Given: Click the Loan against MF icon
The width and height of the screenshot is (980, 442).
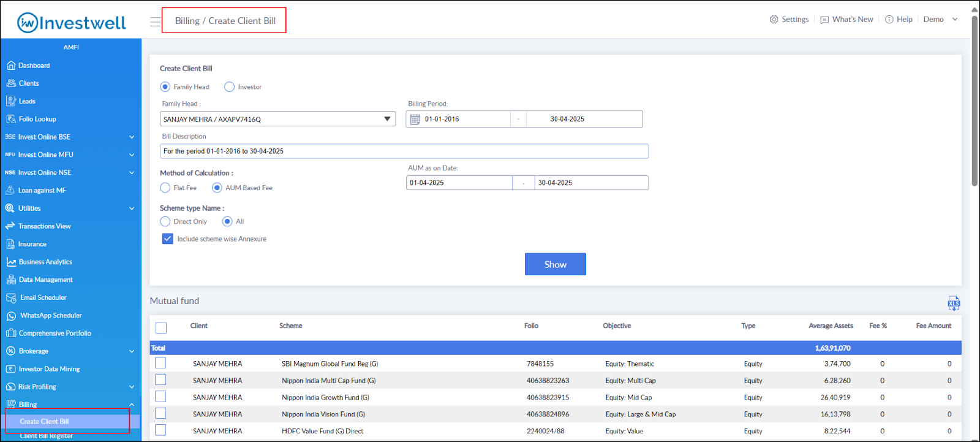Looking at the screenshot, I should 10,191.
